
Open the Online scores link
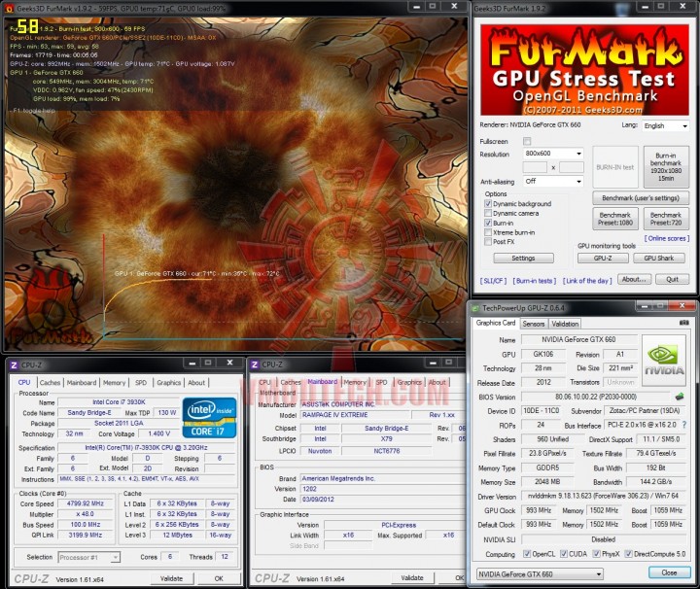667,238
